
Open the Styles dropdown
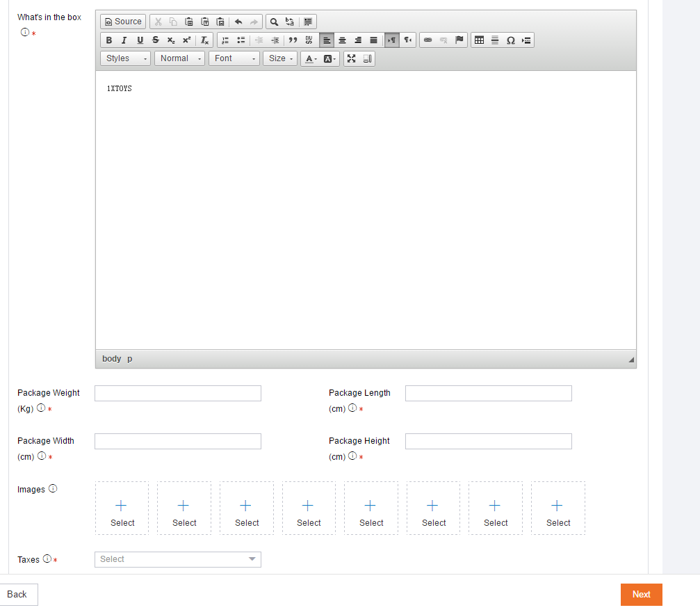tap(125, 58)
